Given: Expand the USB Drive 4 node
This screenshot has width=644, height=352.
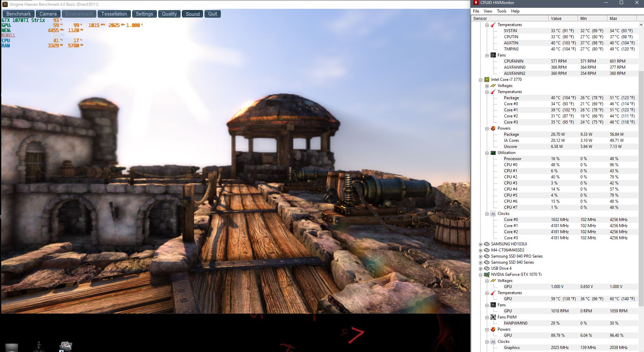Looking at the screenshot, I should [480, 269].
